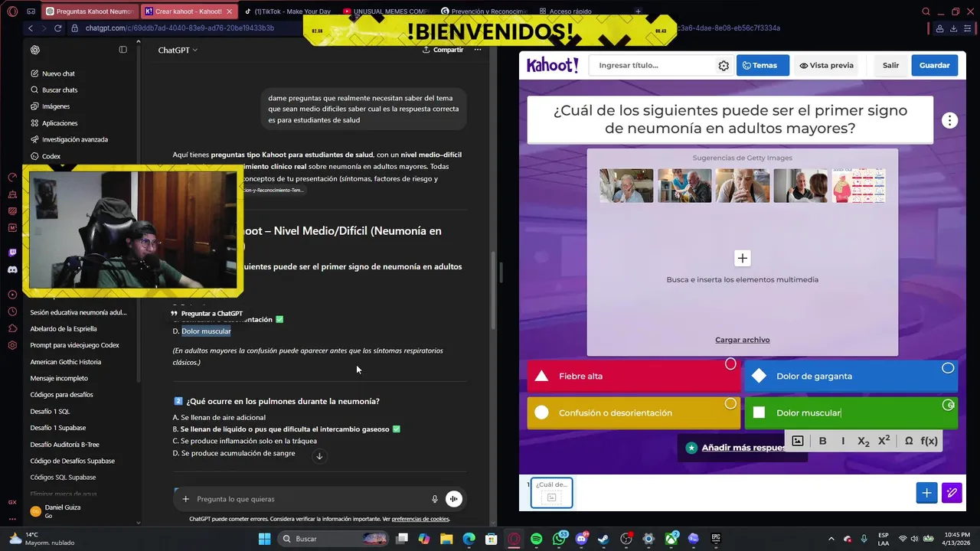Mark 'Dolor de garganta' as correct answer

tap(948, 368)
